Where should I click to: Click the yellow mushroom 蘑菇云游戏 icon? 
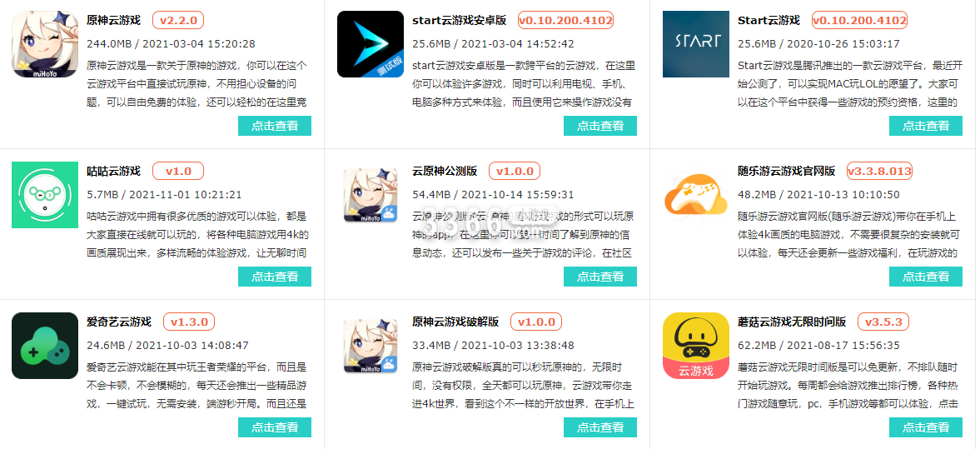tap(695, 346)
